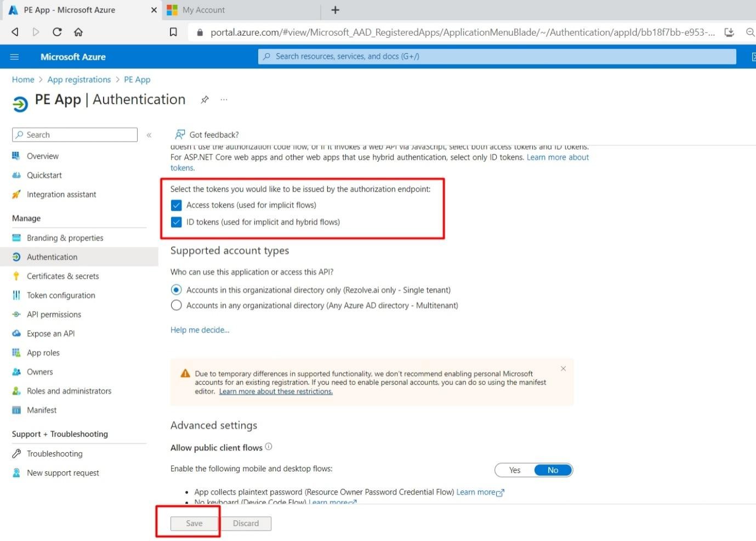Open the Azure hamburger menu
The width and height of the screenshot is (756, 541).
click(15, 57)
